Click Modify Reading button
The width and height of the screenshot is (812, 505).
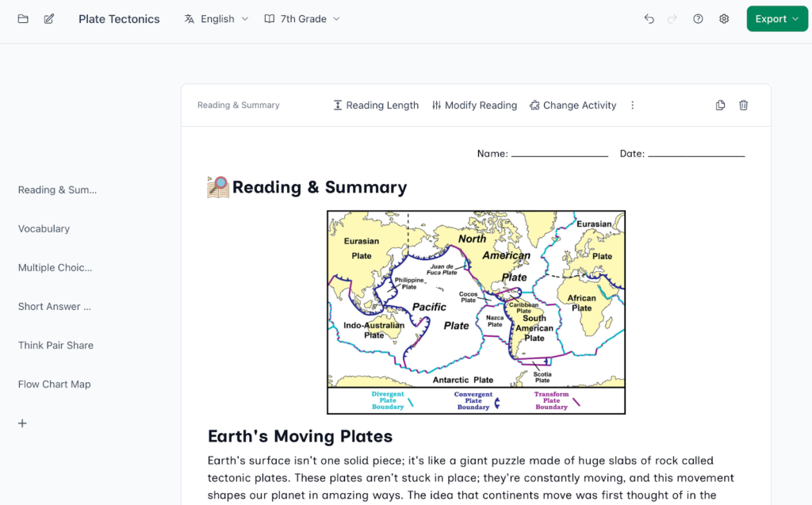pos(474,105)
